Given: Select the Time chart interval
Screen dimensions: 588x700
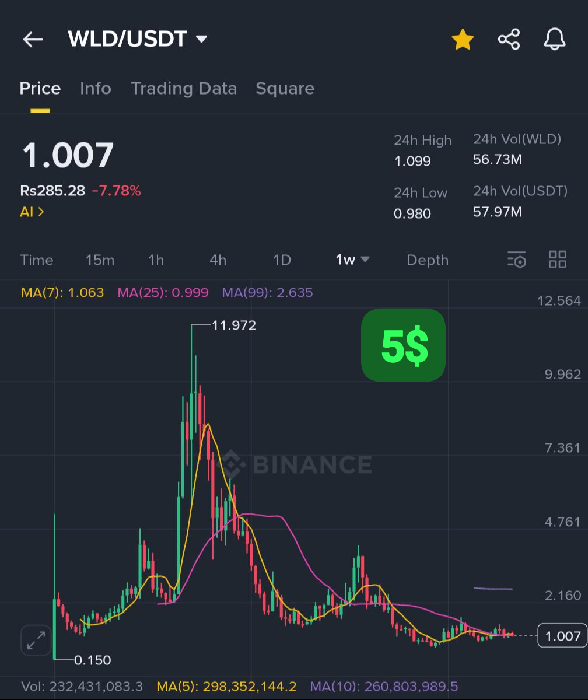Looking at the screenshot, I should coord(36,260).
